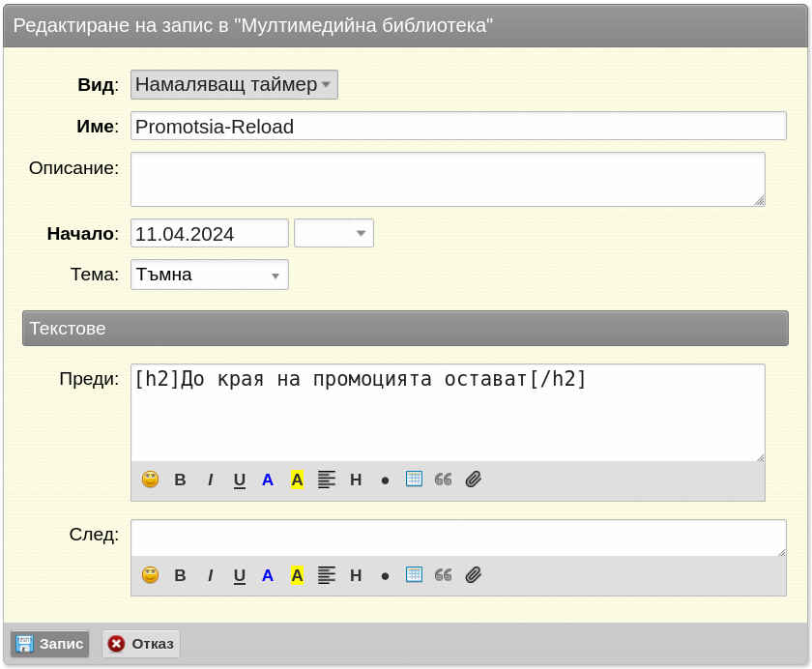This screenshot has height=669, width=812.
Task: Insert table in the След toolbar
Action: (414, 575)
